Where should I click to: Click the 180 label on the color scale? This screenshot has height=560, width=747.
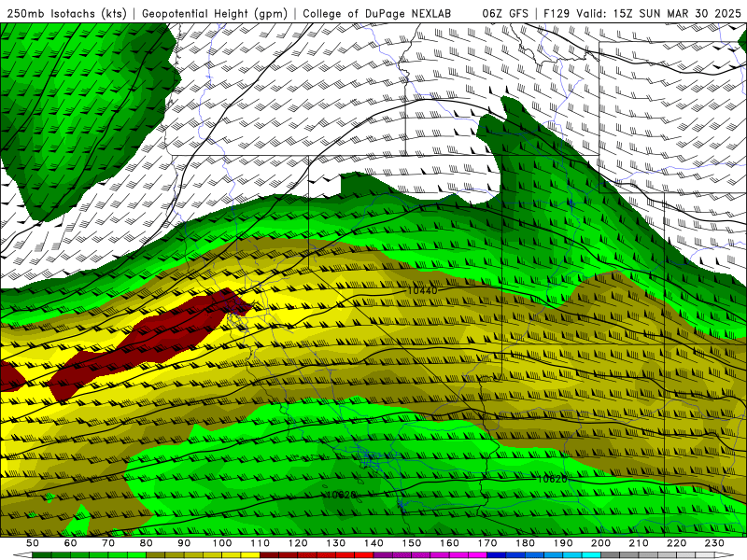(526, 543)
